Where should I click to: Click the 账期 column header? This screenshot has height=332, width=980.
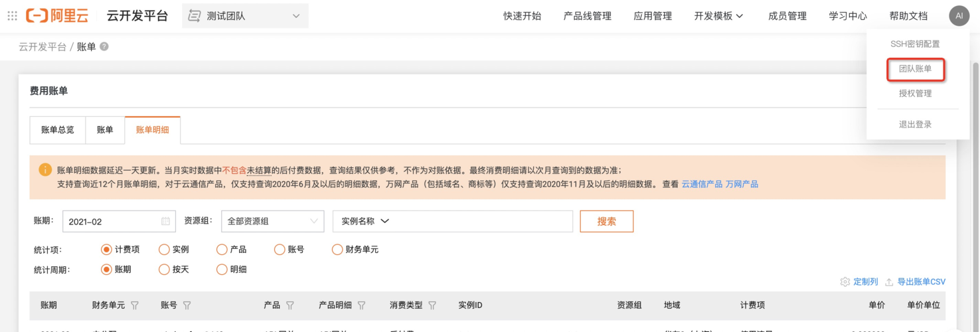(x=48, y=305)
